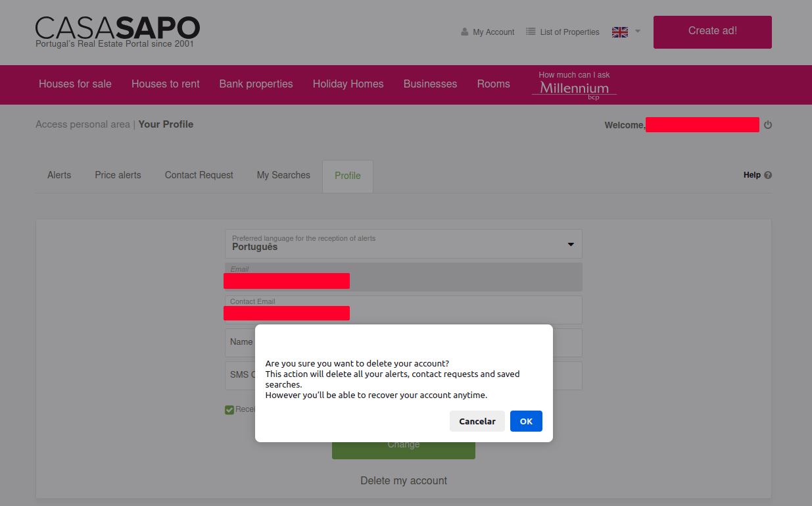Click the power logout icon

tap(767, 125)
